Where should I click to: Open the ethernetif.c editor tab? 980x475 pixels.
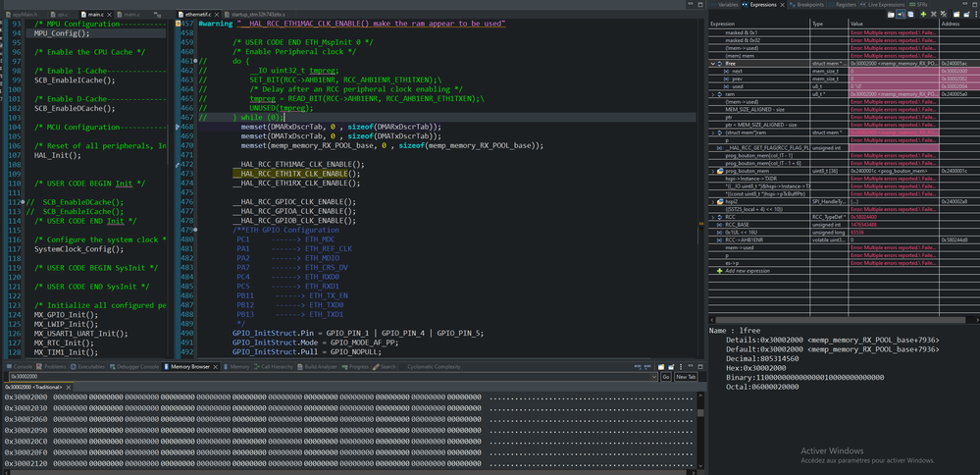(196, 17)
